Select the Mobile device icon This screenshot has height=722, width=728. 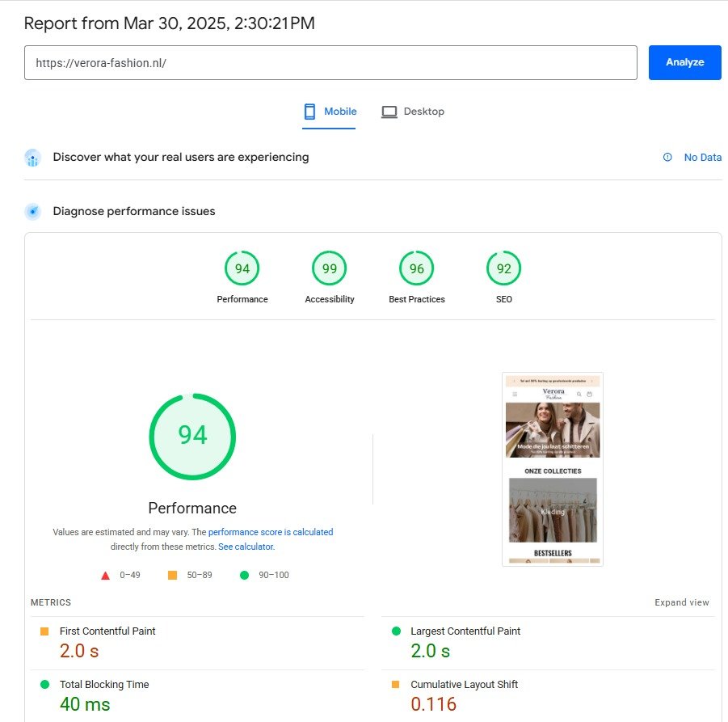tap(309, 111)
